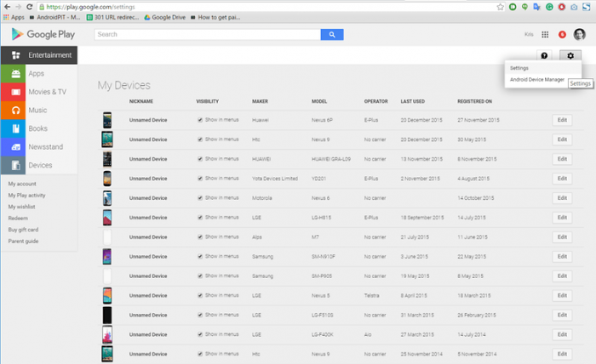The image size is (596, 364).
Task: Click the Apps bookmarks bar shortcut
Action: coord(14,17)
